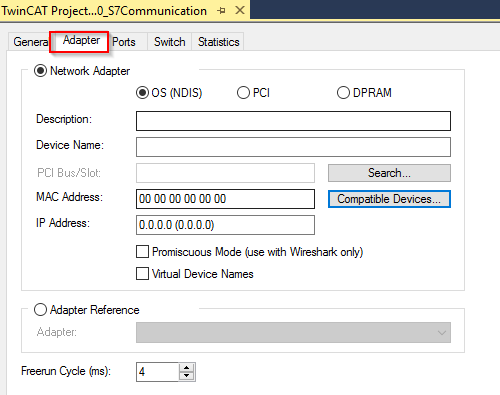Viewport: 500px width, 395px height.
Task: Select the Network Adapter radio button
Action: coord(40,71)
